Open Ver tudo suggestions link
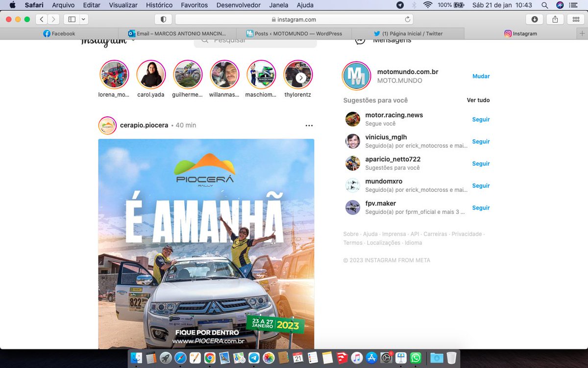The image size is (588, 368). pos(478,100)
